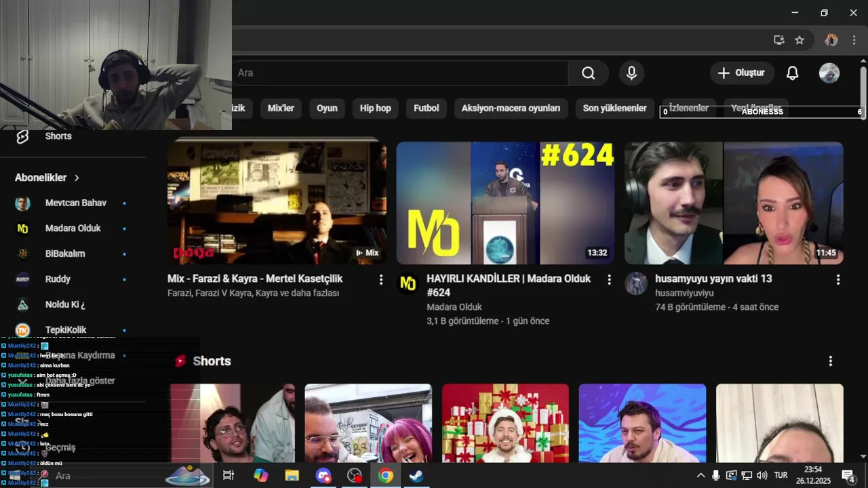Click the scrollbar down arrow
868x488 pixels.
(x=863, y=457)
